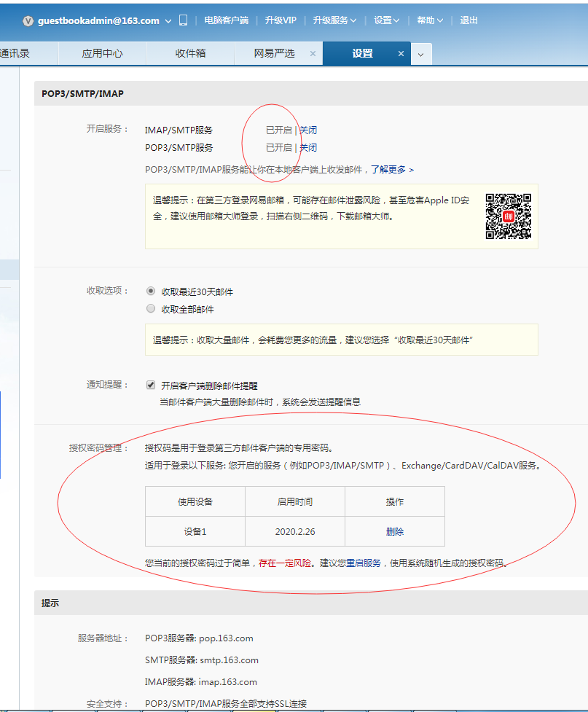Open the 设置 dropdown in the top bar
Viewport: 588px width, 712px height.
point(386,20)
